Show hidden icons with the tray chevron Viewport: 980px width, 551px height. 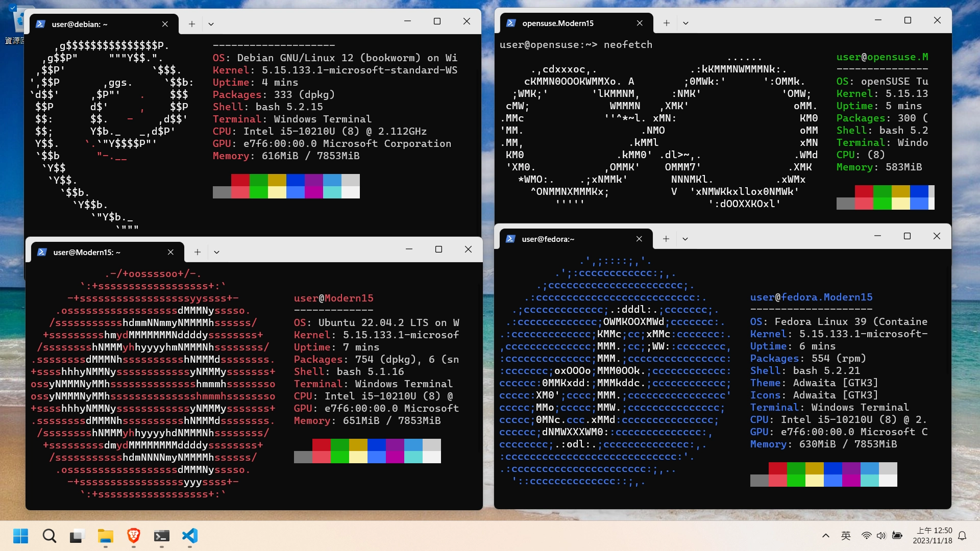click(x=825, y=535)
